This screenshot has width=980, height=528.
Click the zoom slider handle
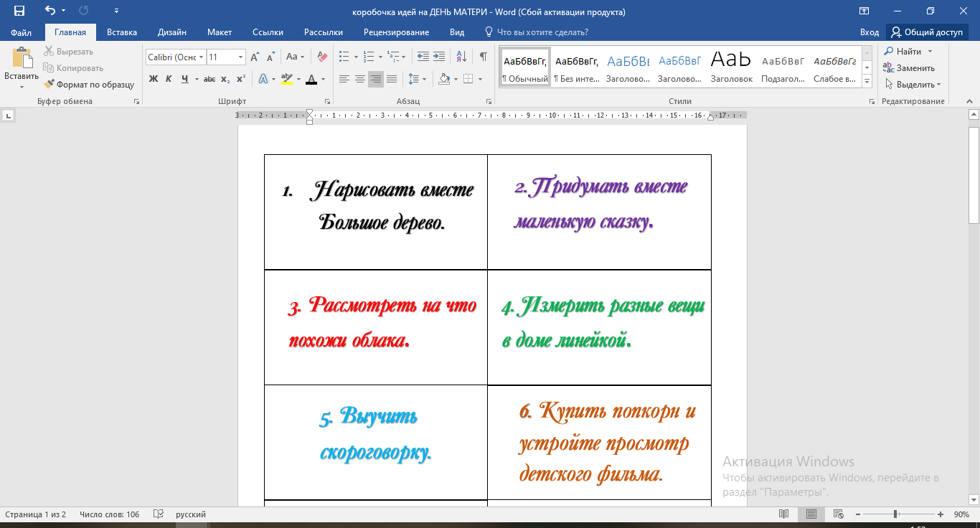(x=895, y=514)
